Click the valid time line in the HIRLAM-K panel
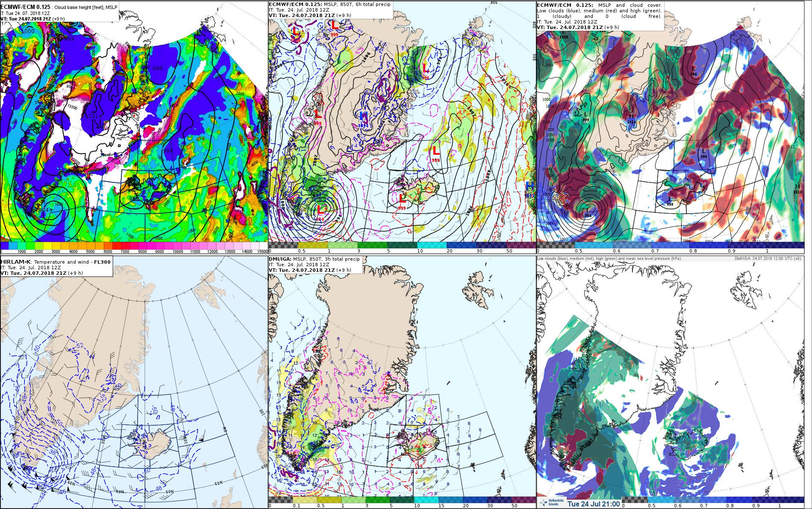 click(42, 273)
